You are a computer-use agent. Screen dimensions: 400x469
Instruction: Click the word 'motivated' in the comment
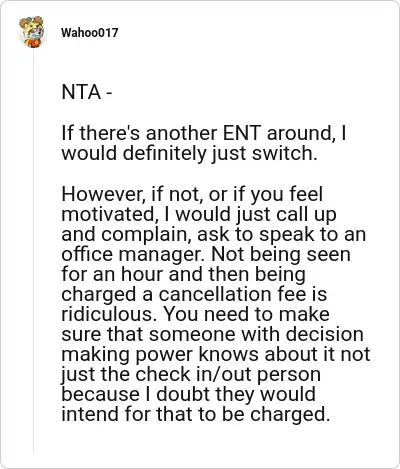click(107, 214)
